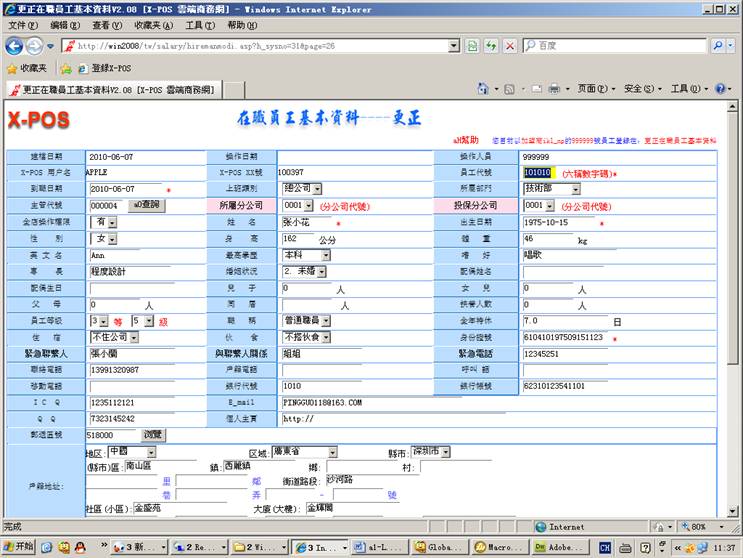Click the browser Back arrow button

pyautogui.click(x=14, y=46)
